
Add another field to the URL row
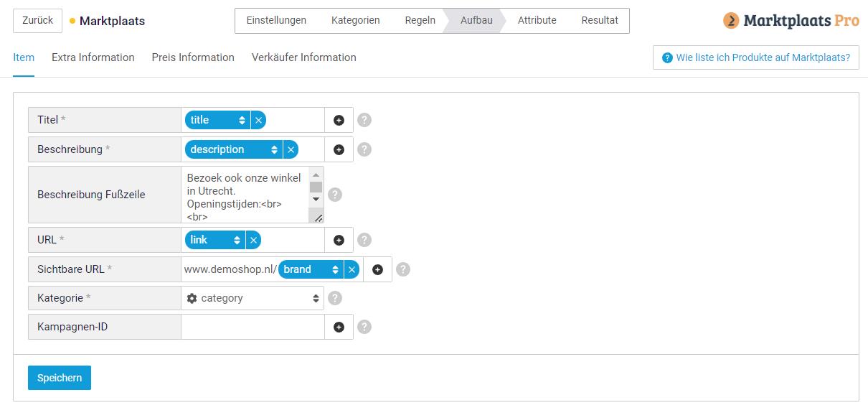click(339, 240)
